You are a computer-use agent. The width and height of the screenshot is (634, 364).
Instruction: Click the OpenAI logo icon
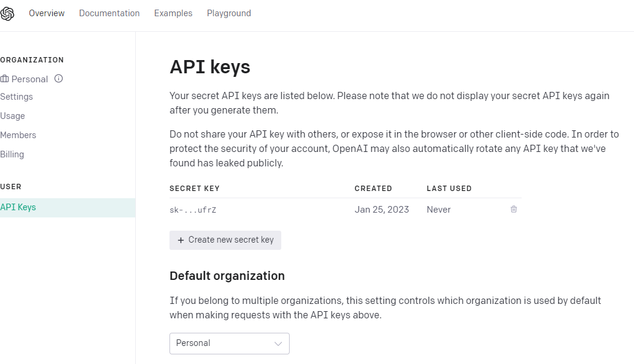(7, 14)
